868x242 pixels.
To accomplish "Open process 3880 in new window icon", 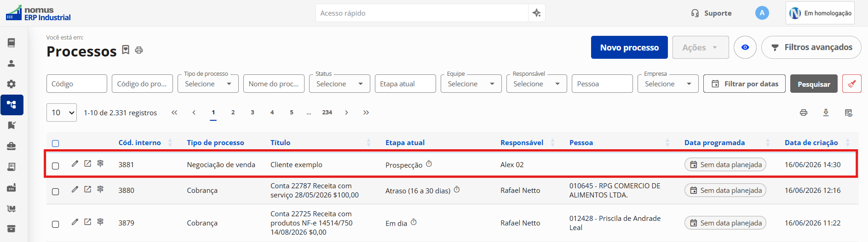I will (x=87, y=189).
